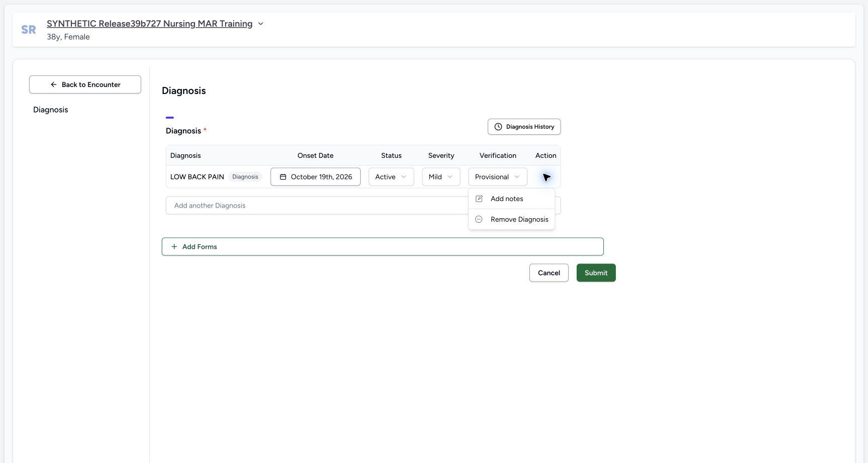Select Diagnosis in the left sidebar
868x463 pixels.
coord(51,110)
